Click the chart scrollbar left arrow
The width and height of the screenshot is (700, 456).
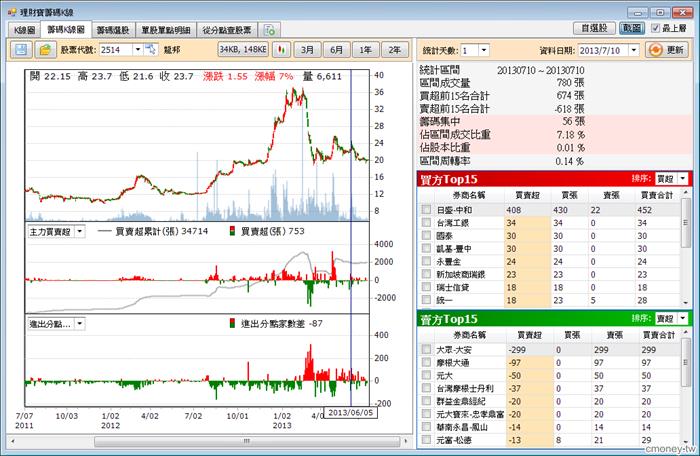[x=12, y=441]
